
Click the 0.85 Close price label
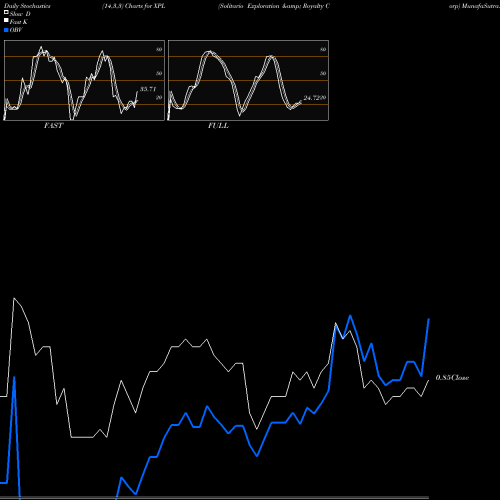[452, 378]
